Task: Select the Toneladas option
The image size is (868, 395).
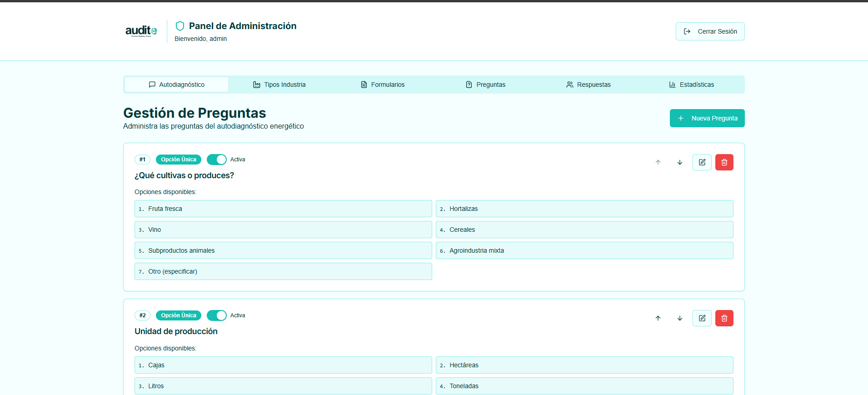Action: pyautogui.click(x=584, y=386)
